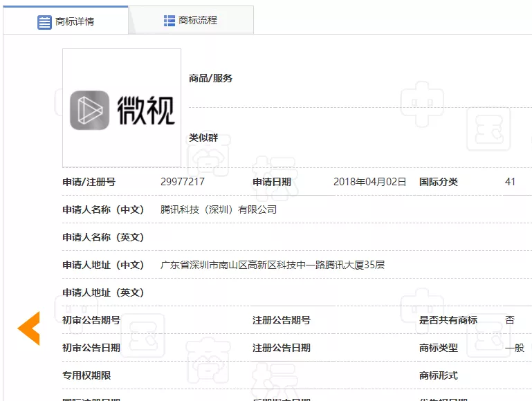Click the 初审公告期号 label
The height and width of the screenshot is (401, 532).
tap(91, 320)
